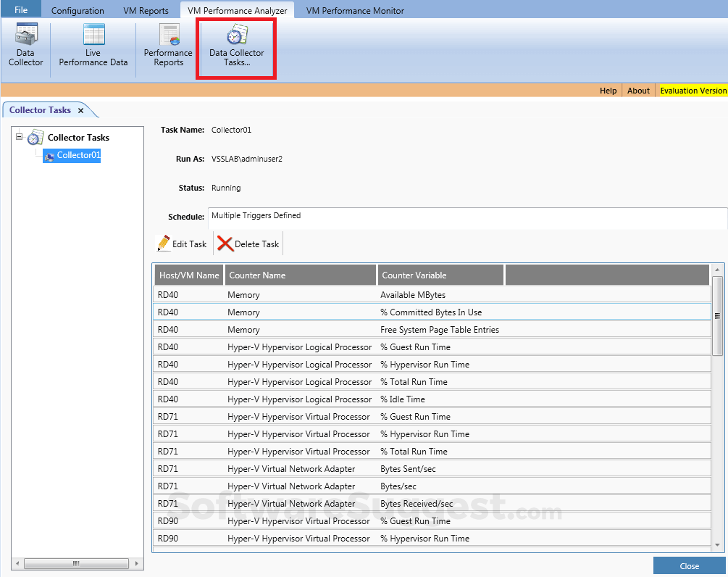728x577 pixels.
Task: Click the Evaluation Version banner
Action: 693,91
